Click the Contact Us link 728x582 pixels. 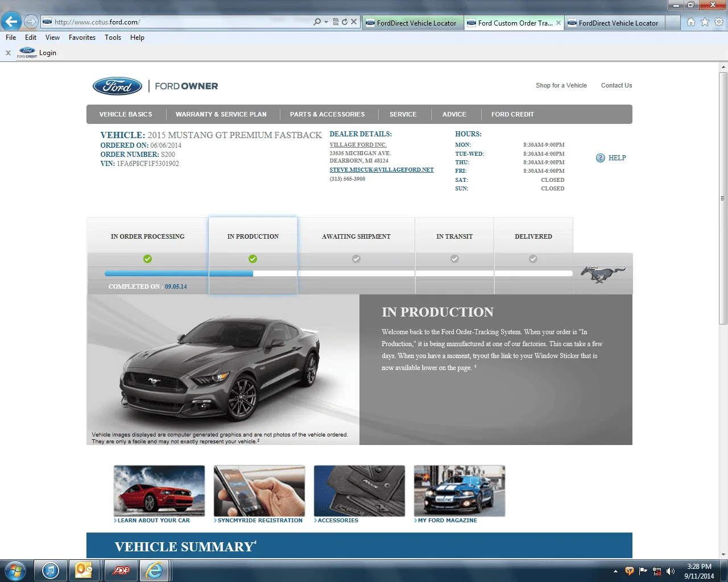point(617,85)
